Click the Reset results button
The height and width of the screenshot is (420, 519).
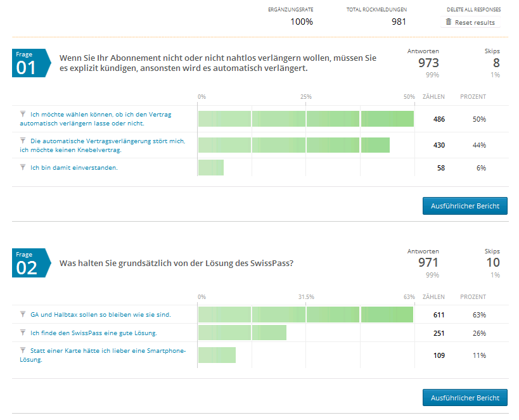(470, 22)
